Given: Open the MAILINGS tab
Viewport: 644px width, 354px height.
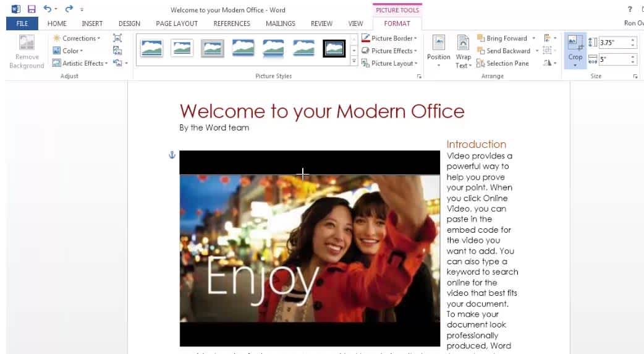Looking at the screenshot, I should [280, 24].
